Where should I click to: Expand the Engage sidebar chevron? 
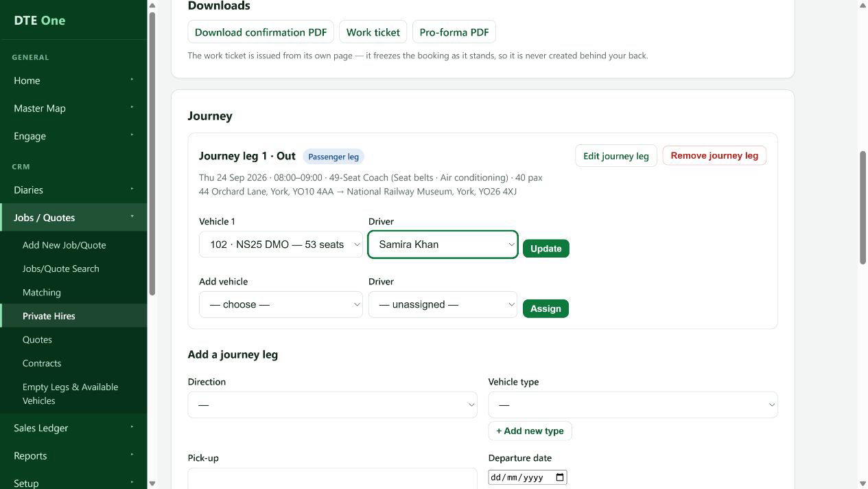click(x=132, y=135)
